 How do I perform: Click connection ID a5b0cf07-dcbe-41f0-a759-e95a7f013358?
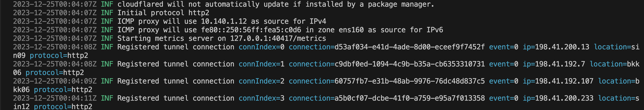pyautogui.click(x=409, y=98)
